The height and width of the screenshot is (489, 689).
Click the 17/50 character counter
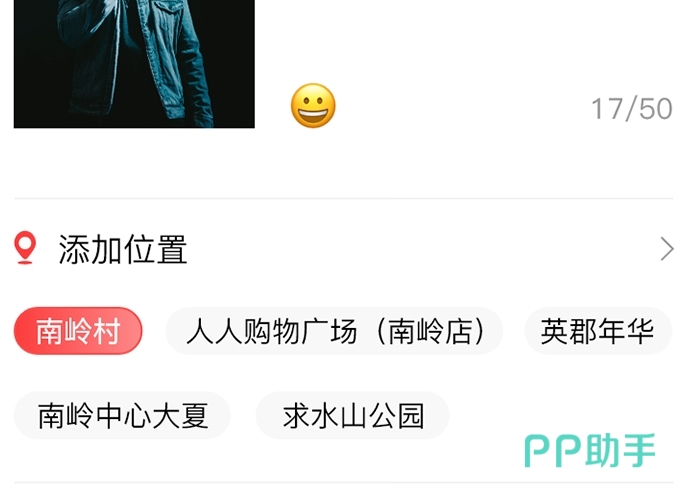tap(631, 109)
